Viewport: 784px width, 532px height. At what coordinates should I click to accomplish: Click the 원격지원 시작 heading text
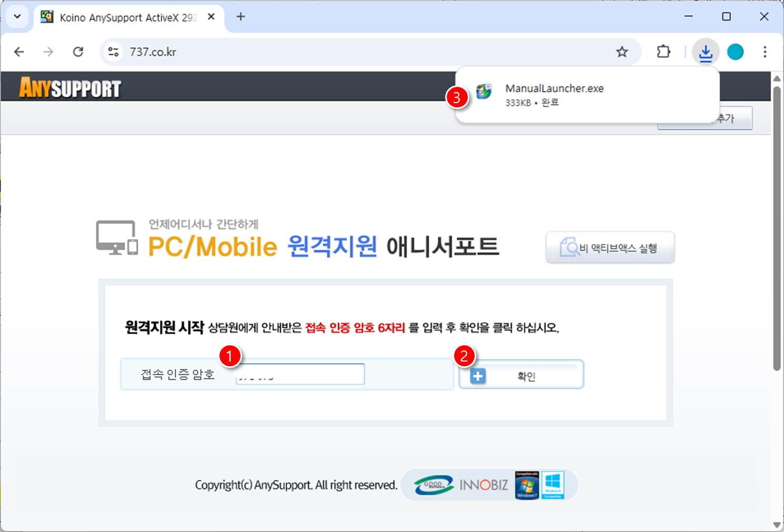pos(164,327)
